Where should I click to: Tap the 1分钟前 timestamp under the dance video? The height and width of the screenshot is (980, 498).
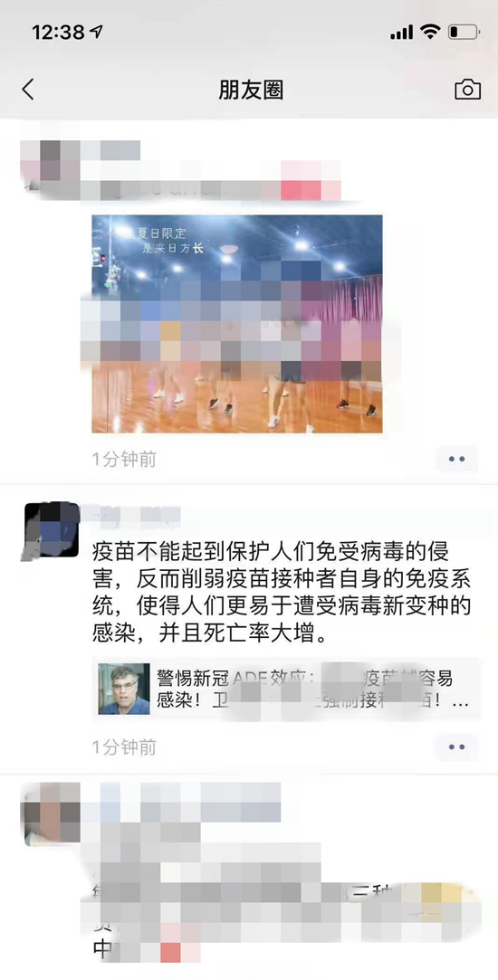[124, 460]
